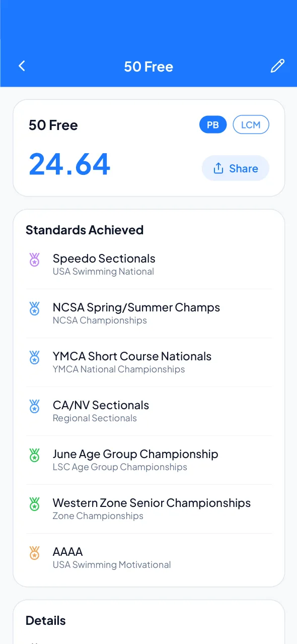Viewport: 297px width, 644px height.
Task: Select NCSA Spring/Summer Champs entry
Action: click(149, 313)
